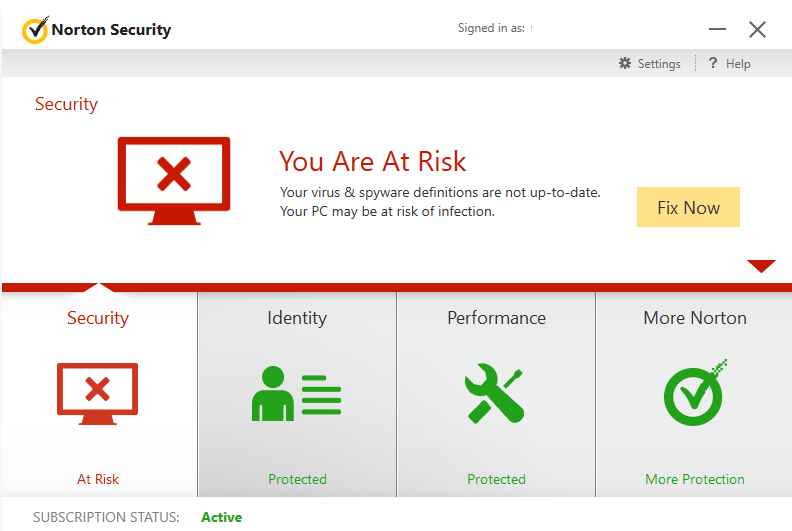The image size is (792, 531).
Task: Click the More Protection text link
Action: coord(694,479)
